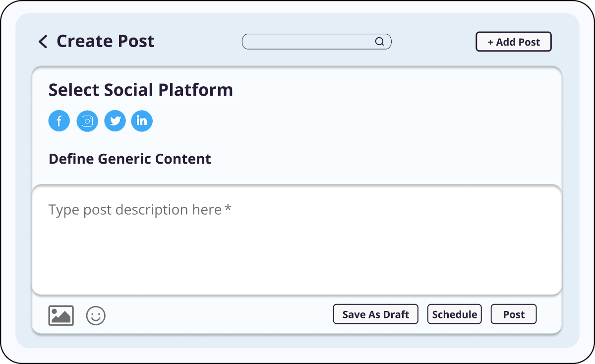Select the Facebook platform icon
Image resolution: width=595 pixels, height=364 pixels.
click(59, 121)
